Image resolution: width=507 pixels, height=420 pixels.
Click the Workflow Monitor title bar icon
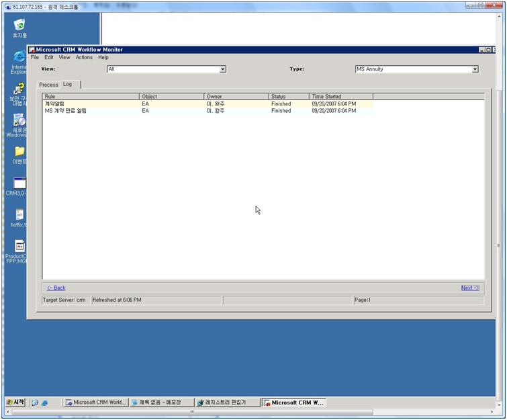(32, 50)
